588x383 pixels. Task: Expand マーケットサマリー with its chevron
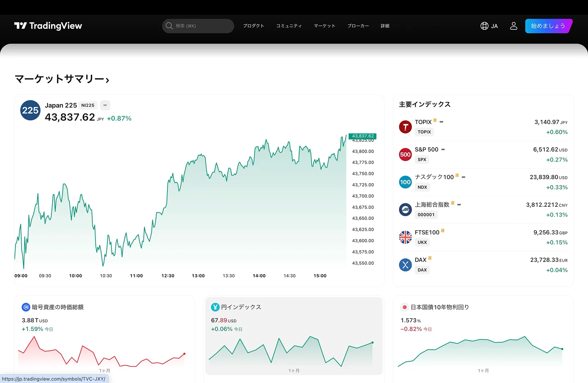[108, 79]
